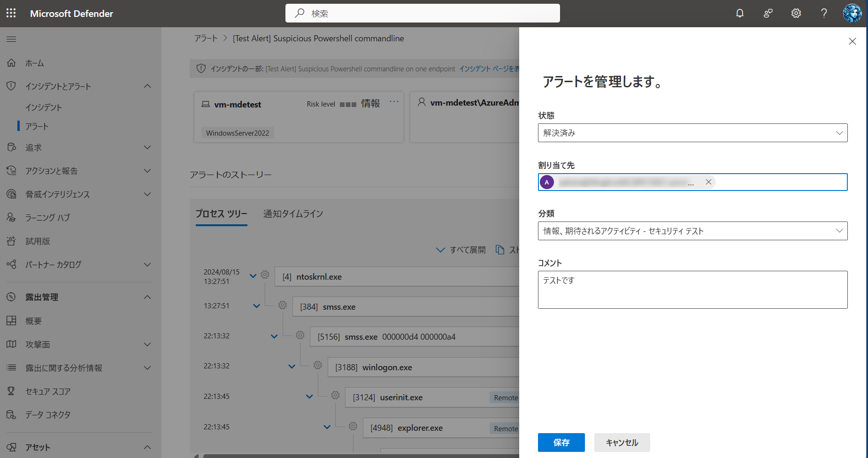Click the キャンセル button

pyautogui.click(x=622, y=443)
